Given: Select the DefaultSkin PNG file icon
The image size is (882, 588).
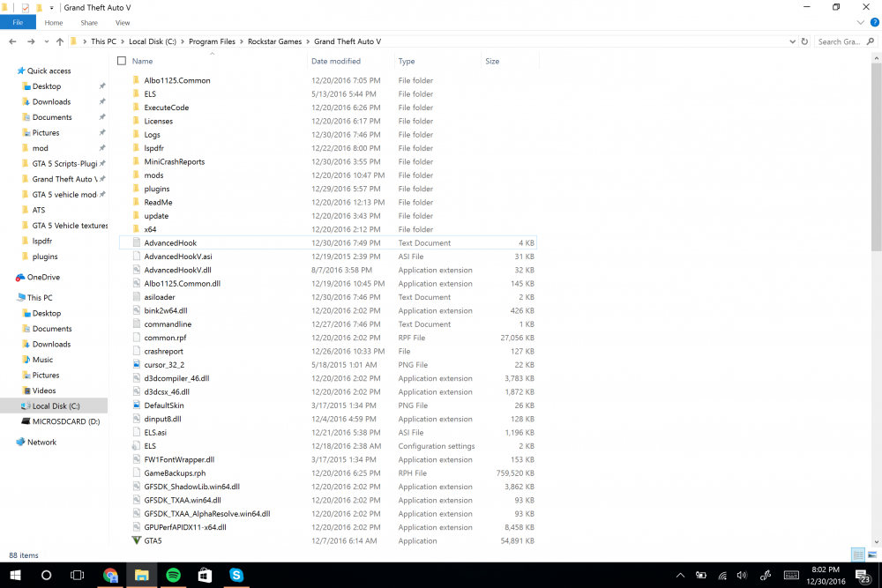Looking at the screenshot, I should 136,406.
